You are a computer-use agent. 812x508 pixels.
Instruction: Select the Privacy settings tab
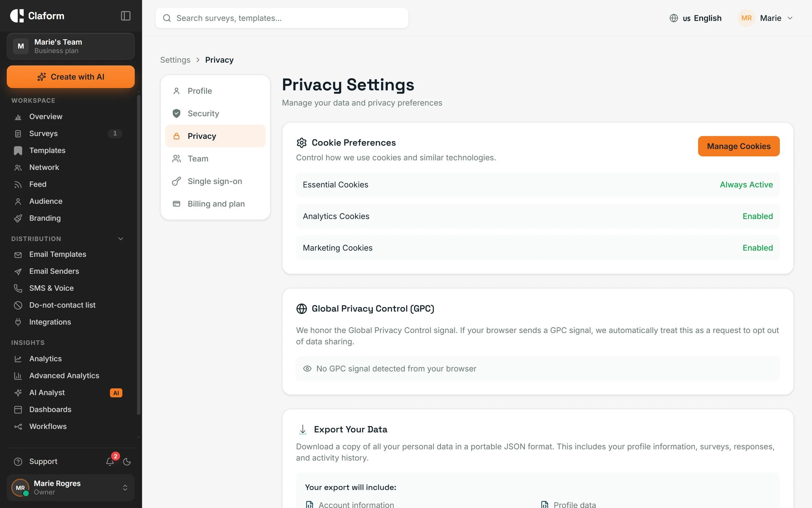pos(215,136)
